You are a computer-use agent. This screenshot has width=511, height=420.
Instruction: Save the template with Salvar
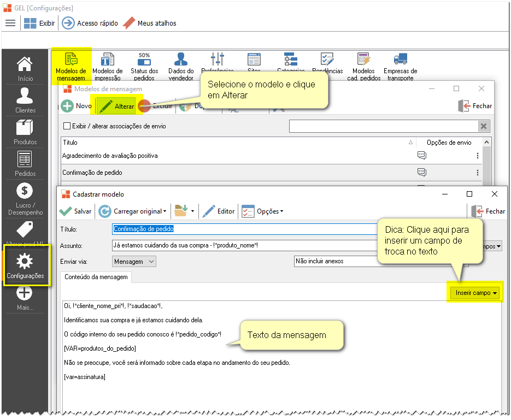point(75,211)
